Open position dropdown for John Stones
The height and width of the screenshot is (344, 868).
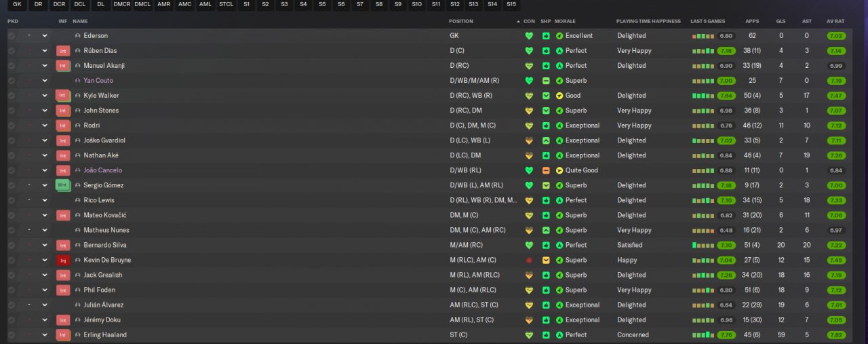click(x=45, y=111)
